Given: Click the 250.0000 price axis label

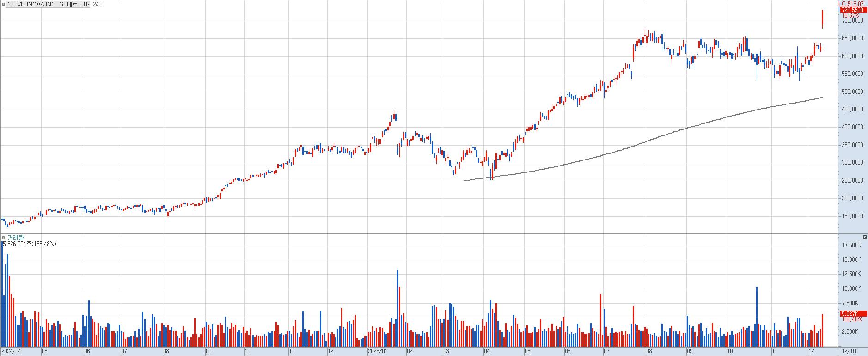Looking at the screenshot, I should tap(853, 181).
